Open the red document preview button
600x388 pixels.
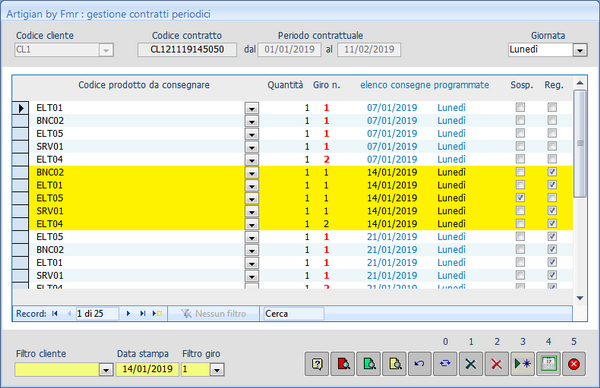coord(343,364)
